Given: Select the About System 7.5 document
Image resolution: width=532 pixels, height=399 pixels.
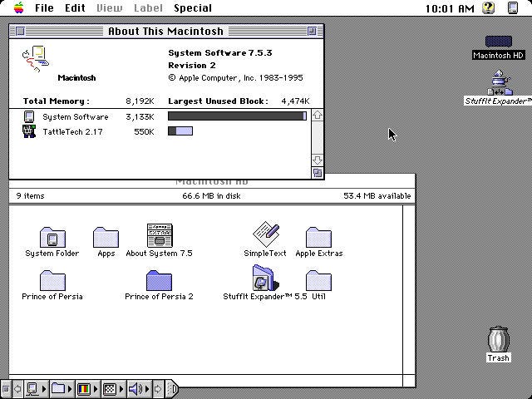Looking at the screenshot, I should point(160,235).
